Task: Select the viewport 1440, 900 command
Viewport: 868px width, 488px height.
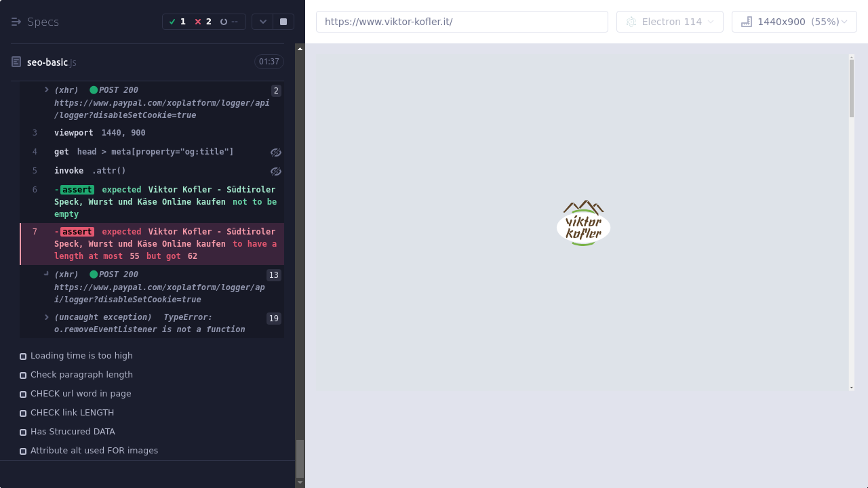Action: 100,133
